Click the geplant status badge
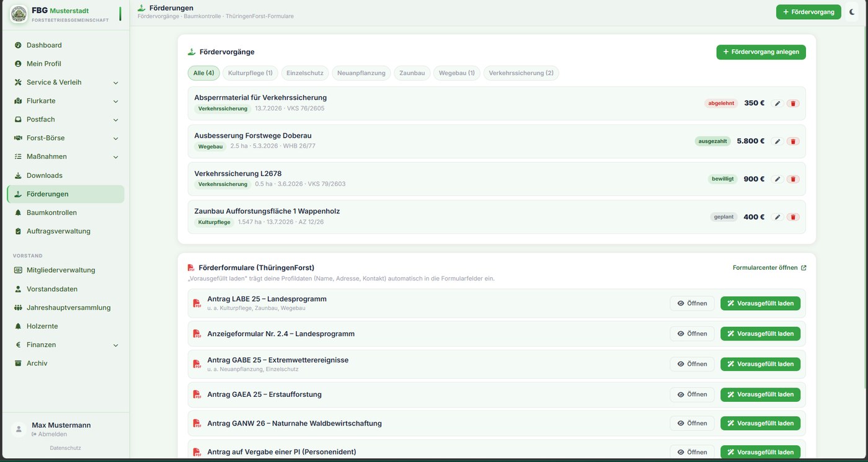The height and width of the screenshot is (462, 868). pos(724,217)
